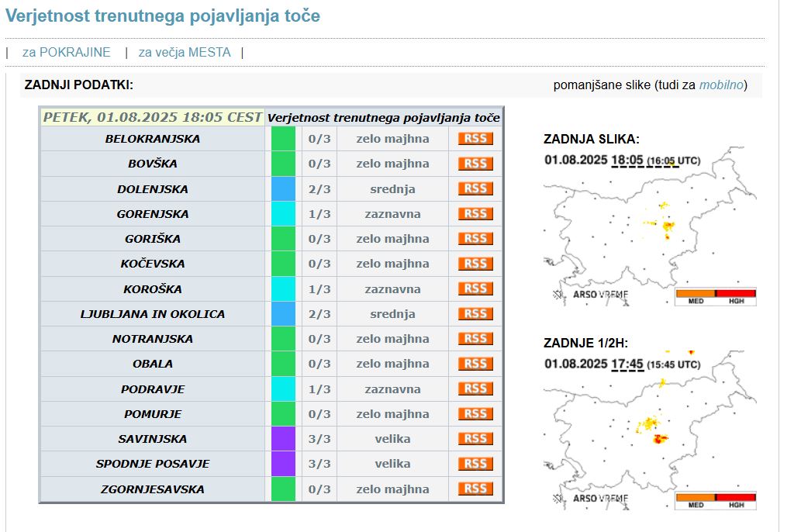The image size is (801, 532).
Task: Open the RSS feed for Dolenjska
Action: 475,188
